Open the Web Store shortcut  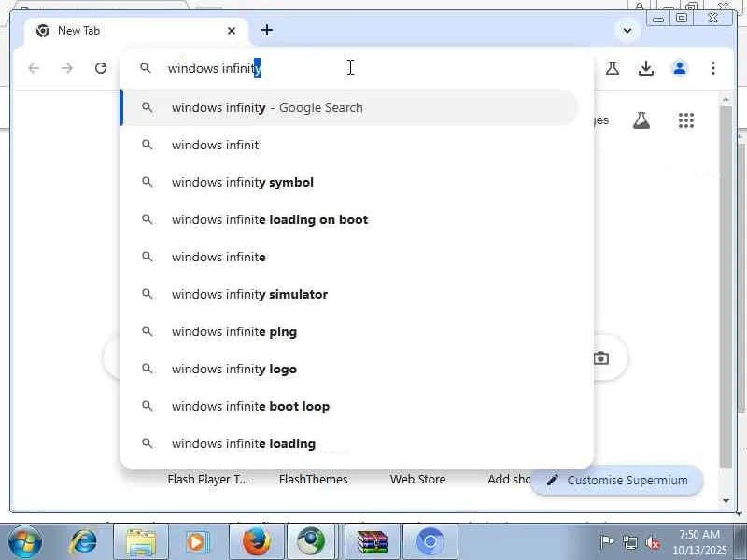pyautogui.click(x=417, y=479)
